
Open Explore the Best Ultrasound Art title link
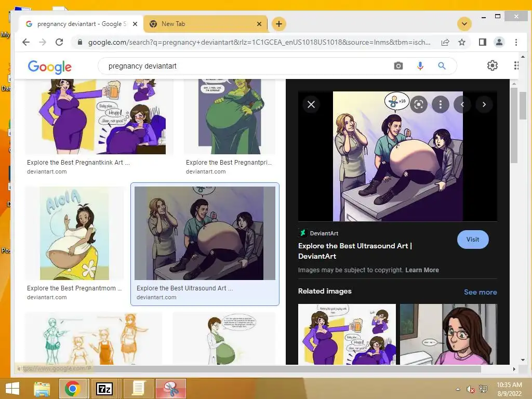355,251
